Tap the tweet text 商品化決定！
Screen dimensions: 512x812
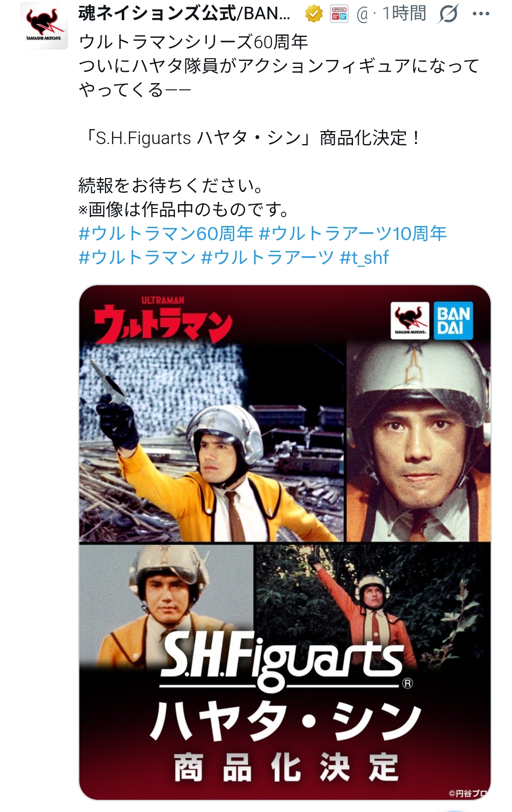(x=370, y=138)
